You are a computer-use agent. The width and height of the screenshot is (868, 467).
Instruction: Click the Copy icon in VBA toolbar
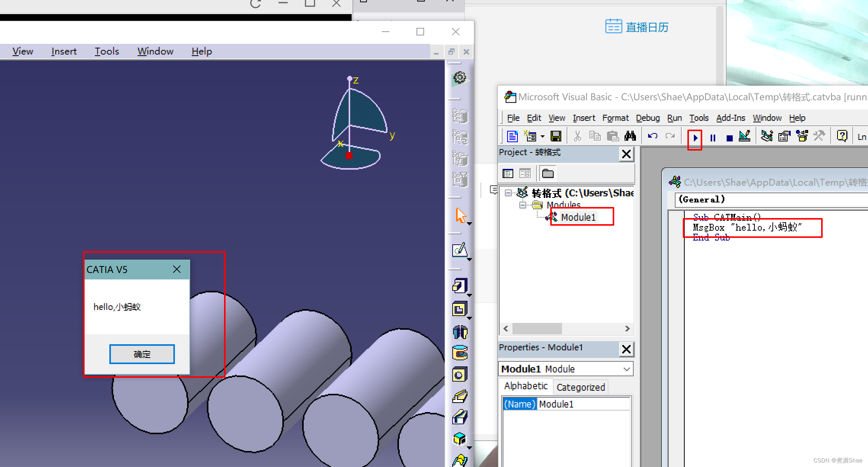pyautogui.click(x=595, y=136)
